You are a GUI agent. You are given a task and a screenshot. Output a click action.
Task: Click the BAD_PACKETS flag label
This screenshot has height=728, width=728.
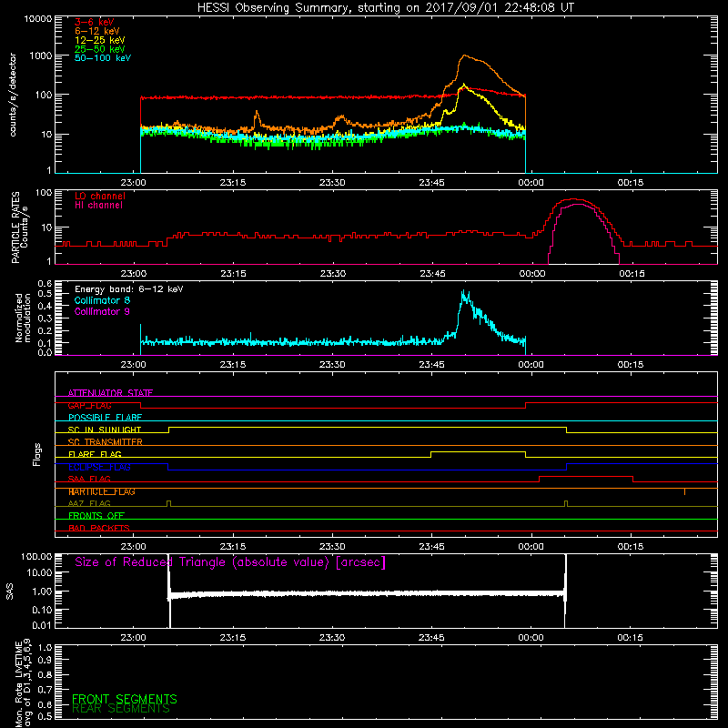click(99, 528)
